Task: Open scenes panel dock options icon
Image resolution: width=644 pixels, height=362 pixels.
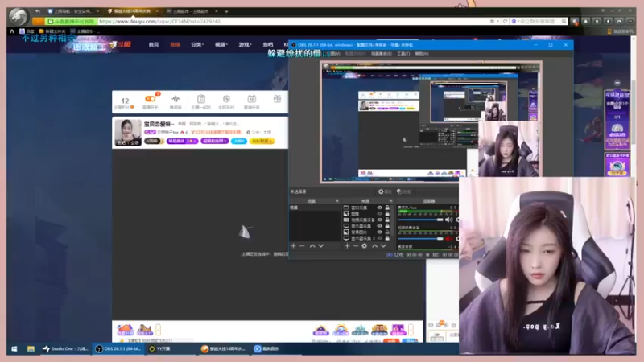Action: click(x=337, y=201)
